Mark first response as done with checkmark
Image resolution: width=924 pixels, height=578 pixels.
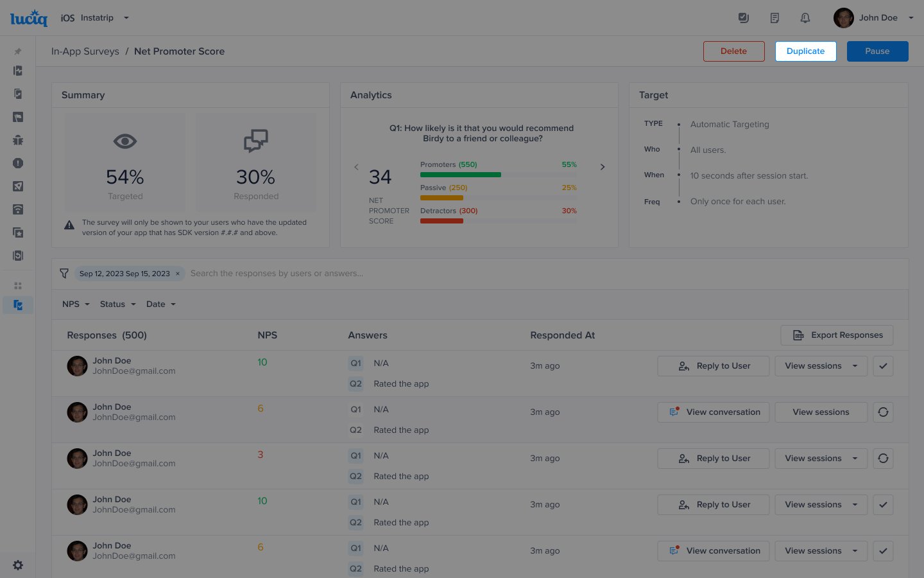pyautogui.click(x=883, y=366)
